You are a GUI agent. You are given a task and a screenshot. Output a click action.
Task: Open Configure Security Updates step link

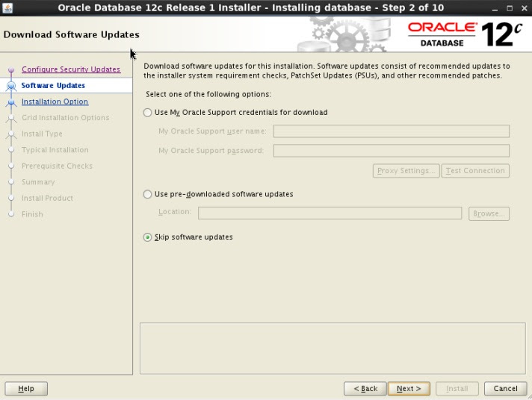click(71, 69)
